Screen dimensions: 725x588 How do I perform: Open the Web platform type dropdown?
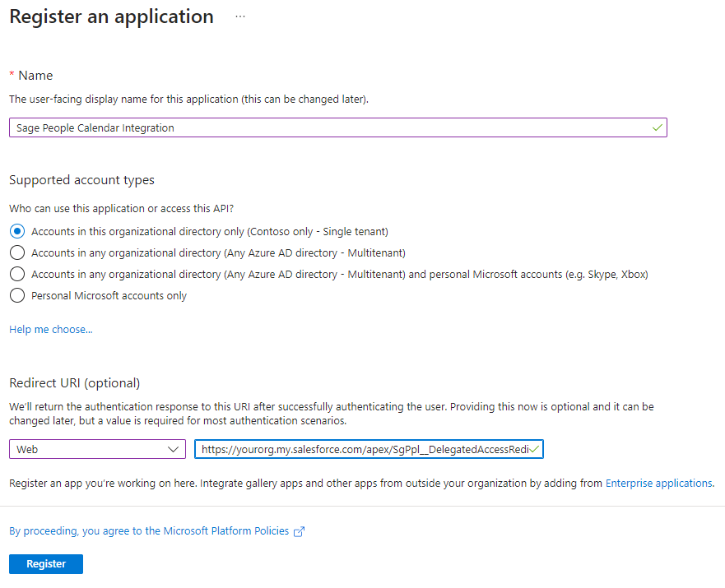97,450
